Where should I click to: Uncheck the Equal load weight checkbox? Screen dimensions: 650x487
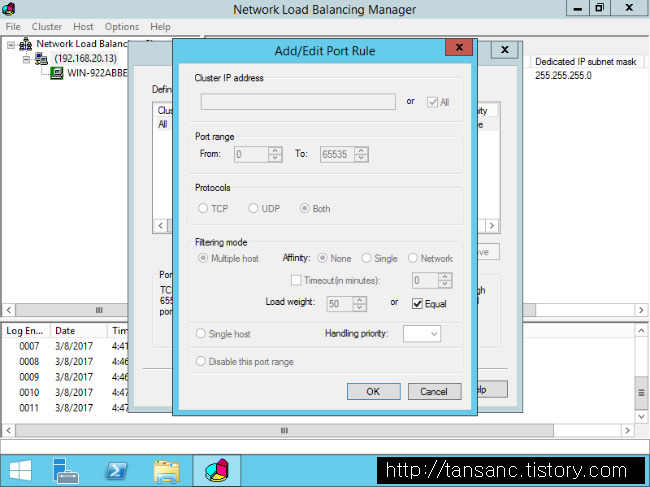417,304
